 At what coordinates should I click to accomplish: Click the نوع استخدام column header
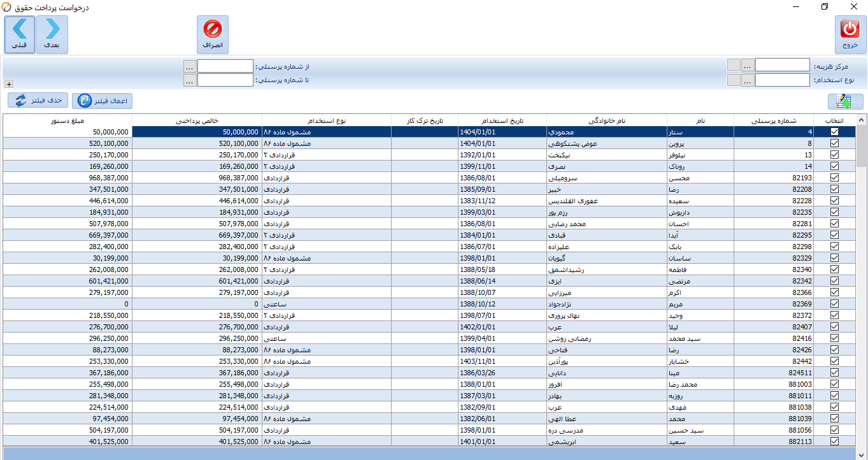click(x=327, y=120)
